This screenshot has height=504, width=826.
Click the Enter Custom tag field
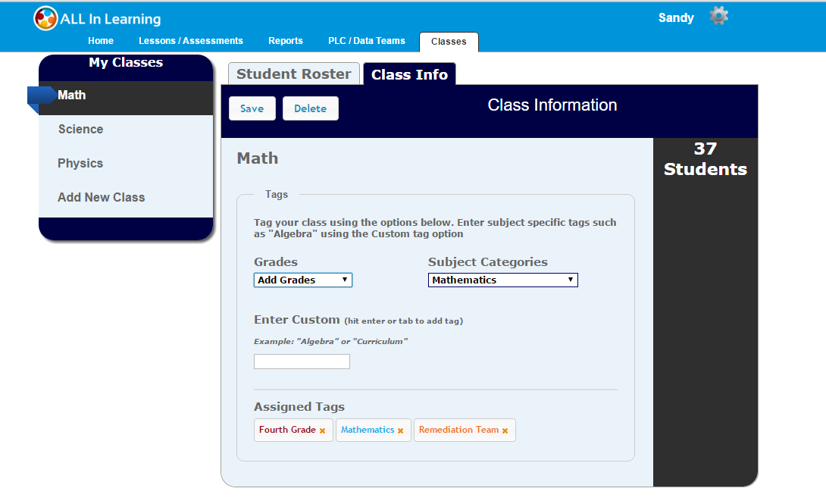[302, 362]
